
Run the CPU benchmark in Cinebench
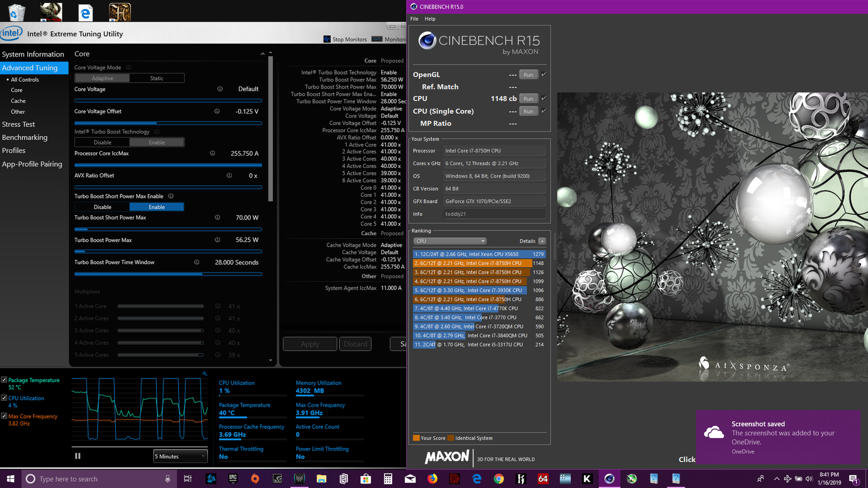tap(528, 99)
